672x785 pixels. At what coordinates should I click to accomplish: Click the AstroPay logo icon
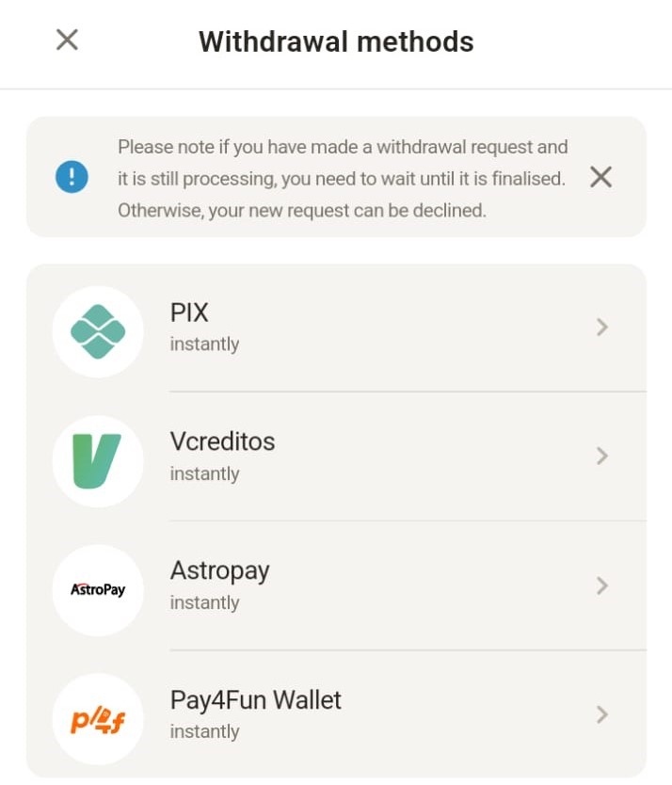pos(98,590)
